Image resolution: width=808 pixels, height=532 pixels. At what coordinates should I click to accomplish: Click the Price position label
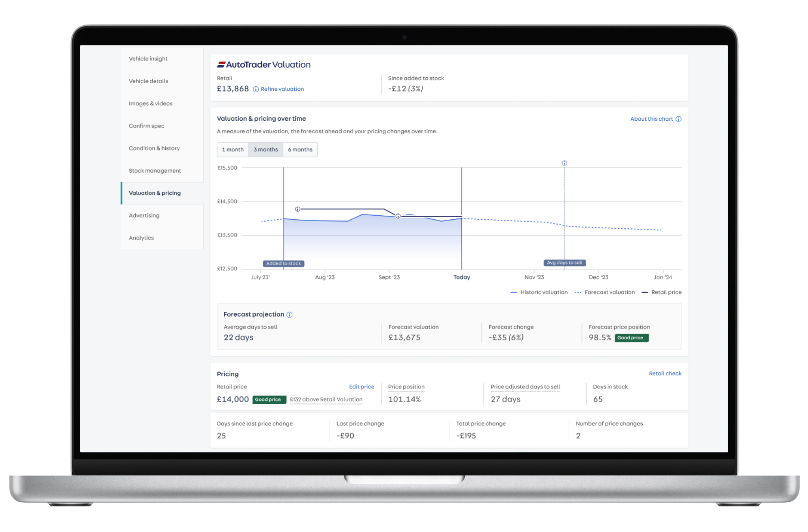point(406,387)
